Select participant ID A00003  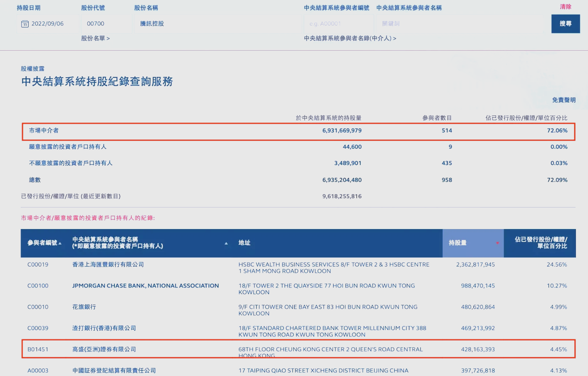pos(38,371)
